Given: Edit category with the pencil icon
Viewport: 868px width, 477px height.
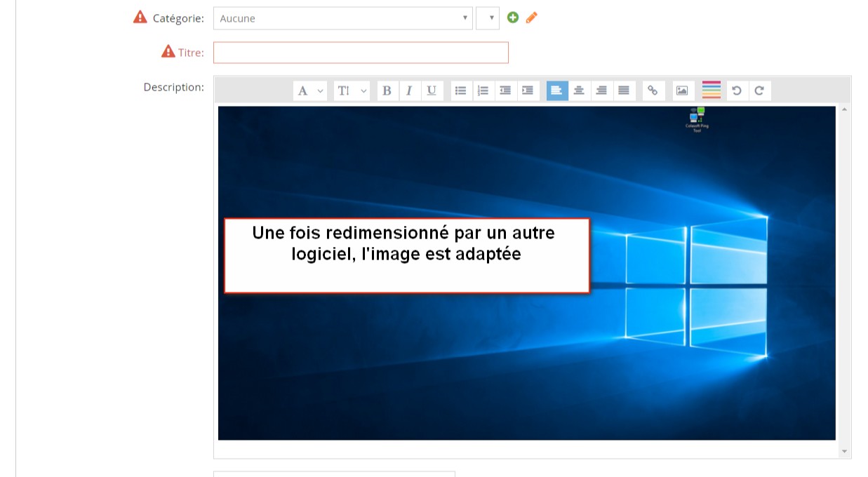Looking at the screenshot, I should (x=531, y=18).
